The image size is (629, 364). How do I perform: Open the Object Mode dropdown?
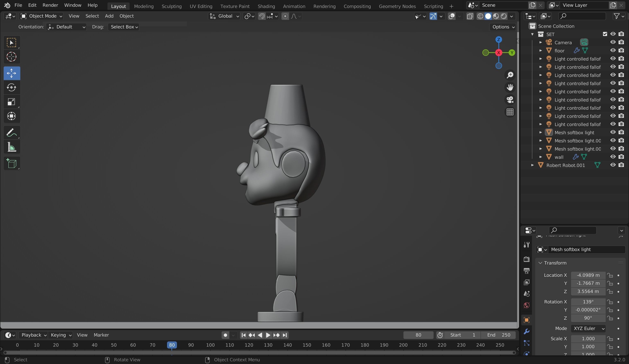pyautogui.click(x=41, y=16)
